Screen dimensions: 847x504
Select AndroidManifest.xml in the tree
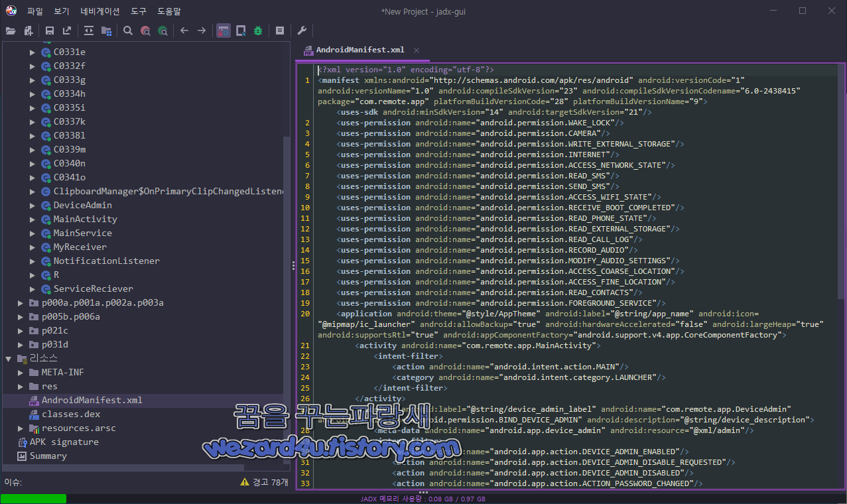(x=92, y=400)
